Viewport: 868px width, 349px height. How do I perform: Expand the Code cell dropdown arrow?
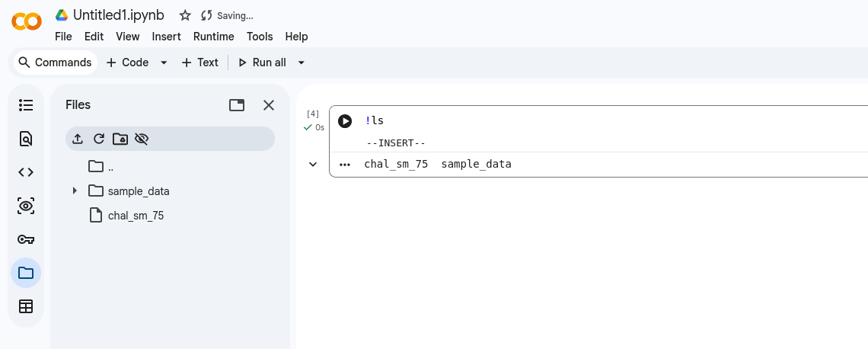point(164,62)
